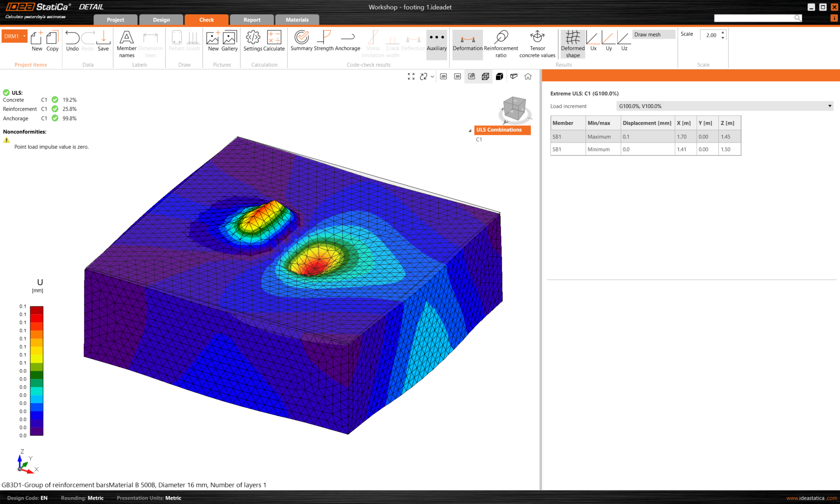Toggle the Draw mesh option

pos(653,34)
